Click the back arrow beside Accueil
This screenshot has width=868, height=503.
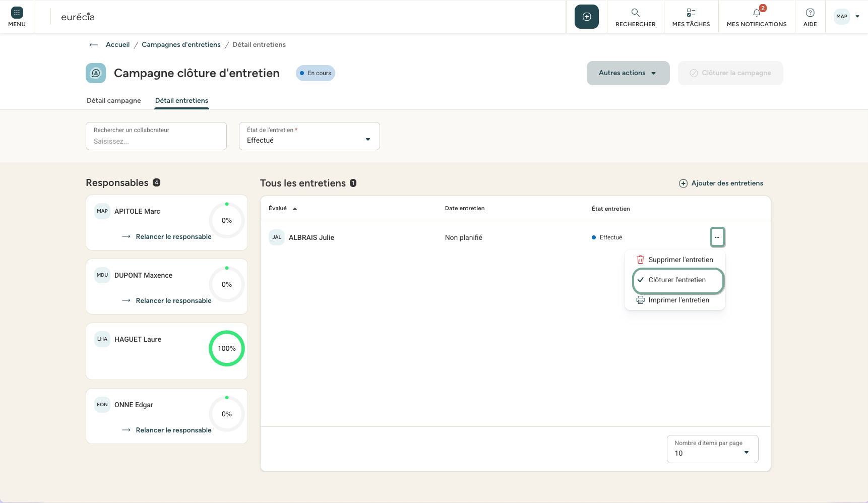click(x=93, y=45)
